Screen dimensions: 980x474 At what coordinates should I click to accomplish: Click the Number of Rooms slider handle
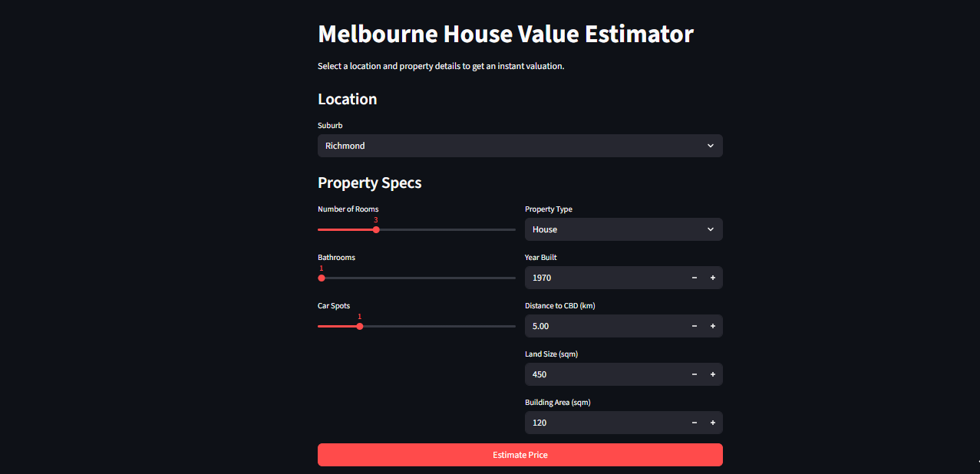[x=375, y=229]
